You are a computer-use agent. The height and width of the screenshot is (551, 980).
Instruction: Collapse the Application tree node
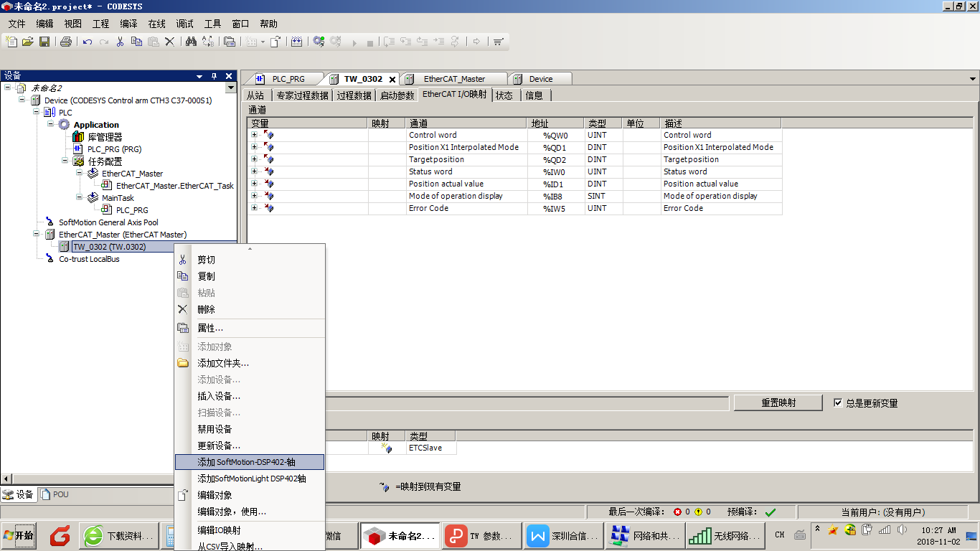point(51,125)
